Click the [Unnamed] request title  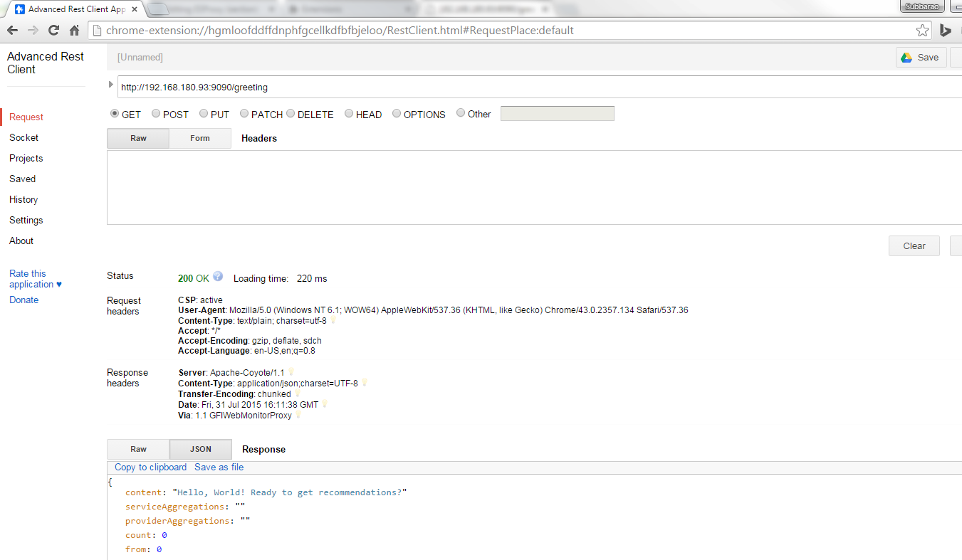pyautogui.click(x=140, y=57)
